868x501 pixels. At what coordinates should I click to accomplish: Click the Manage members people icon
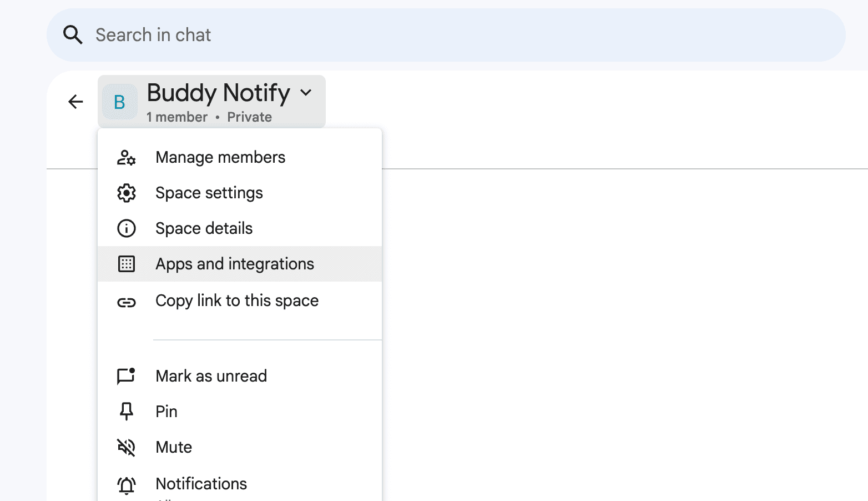(x=127, y=157)
